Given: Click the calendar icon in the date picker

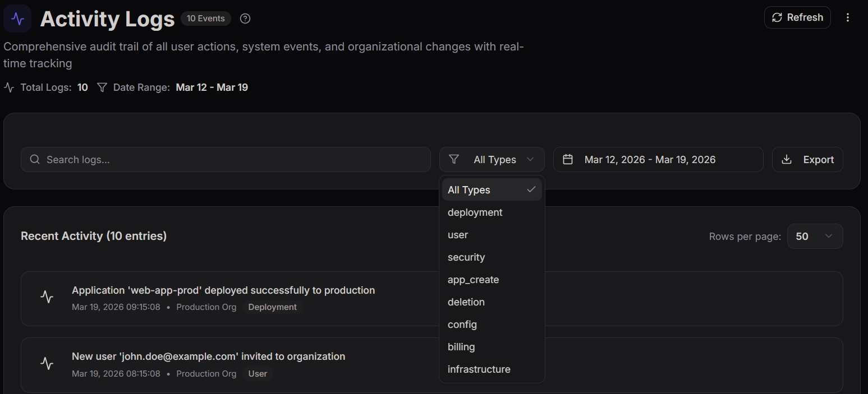Looking at the screenshot, I should click(567, 159).
